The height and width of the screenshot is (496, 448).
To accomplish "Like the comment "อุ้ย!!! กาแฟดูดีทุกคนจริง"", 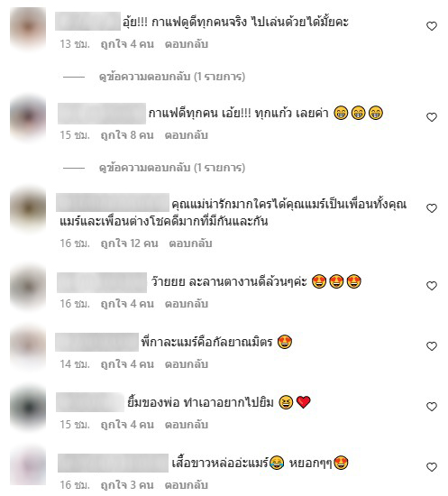I will click(432, 26).
